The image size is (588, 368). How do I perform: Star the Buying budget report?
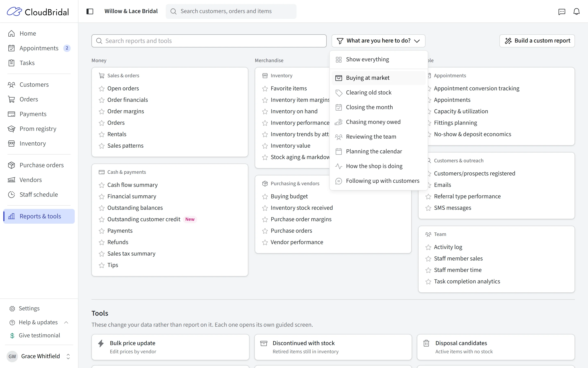click(x=265, y=197)
